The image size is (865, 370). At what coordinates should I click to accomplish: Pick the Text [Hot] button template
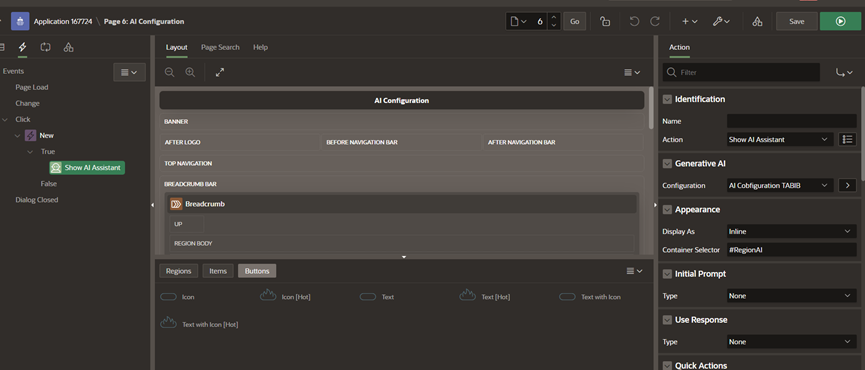tap(484, 297)
